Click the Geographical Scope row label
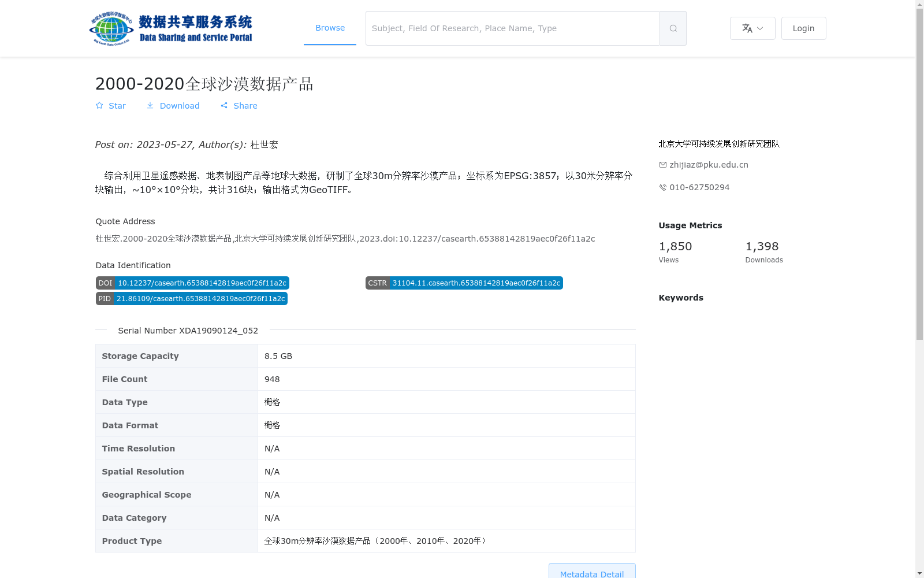Image resolution: width=924 pixels, height=578 pixels. click(x=147, y=495)
